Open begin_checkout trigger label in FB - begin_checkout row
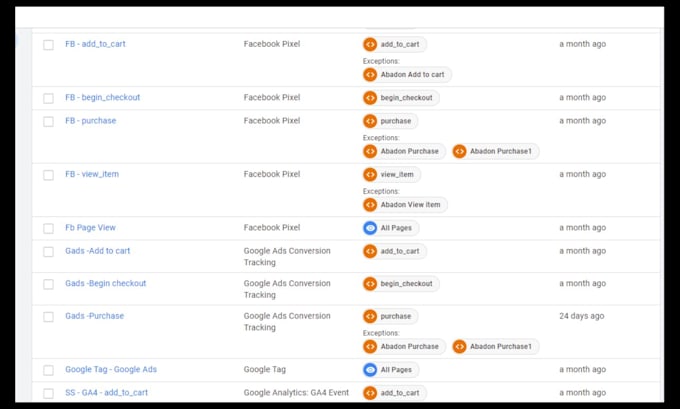Image resolution: width=680 pixels, height=409 pixels. 406,98
